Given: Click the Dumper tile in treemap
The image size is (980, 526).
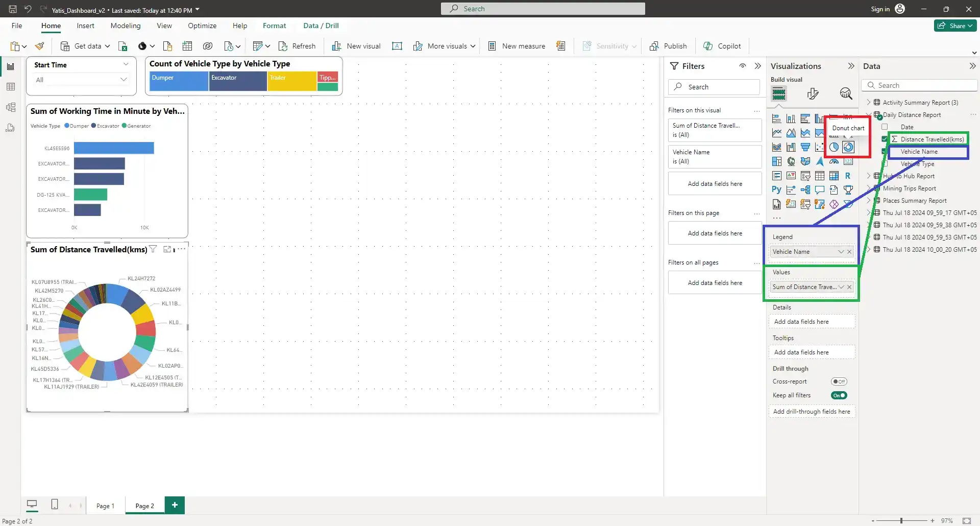Looking at the screenshot, I should [x=179, y=82].
